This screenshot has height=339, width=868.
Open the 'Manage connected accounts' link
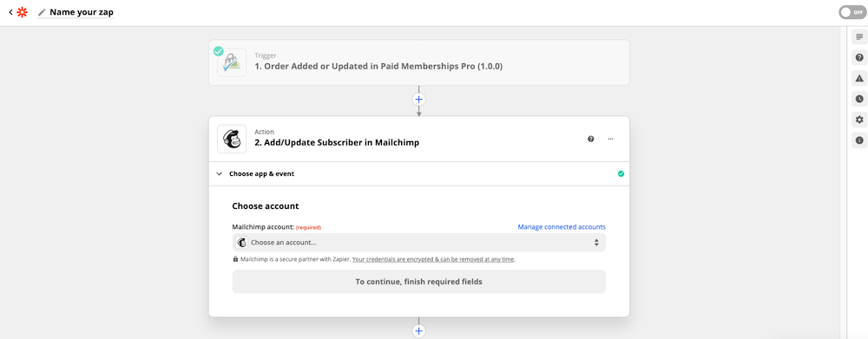click(x=562, y=227)
